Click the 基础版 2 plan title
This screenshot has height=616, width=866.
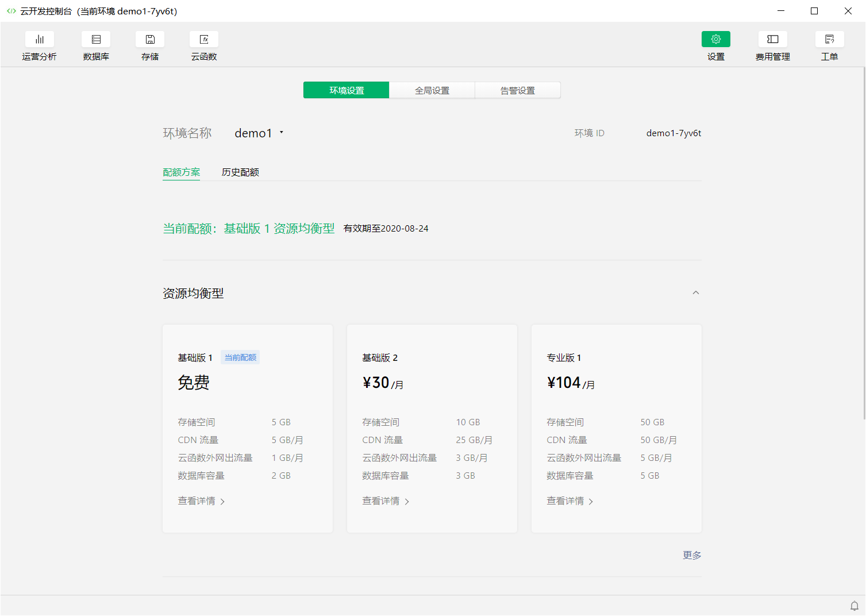(x=380, y=357)
